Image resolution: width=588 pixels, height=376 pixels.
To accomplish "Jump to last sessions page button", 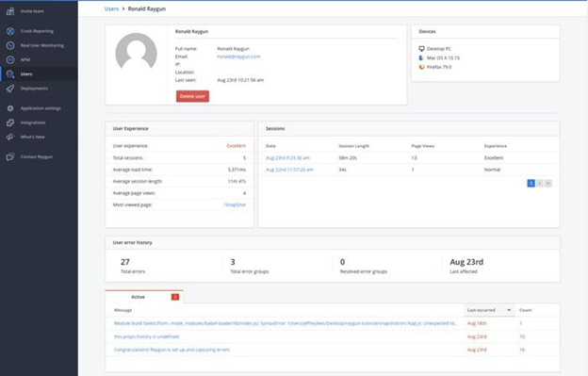I will [x=547, y=184].
